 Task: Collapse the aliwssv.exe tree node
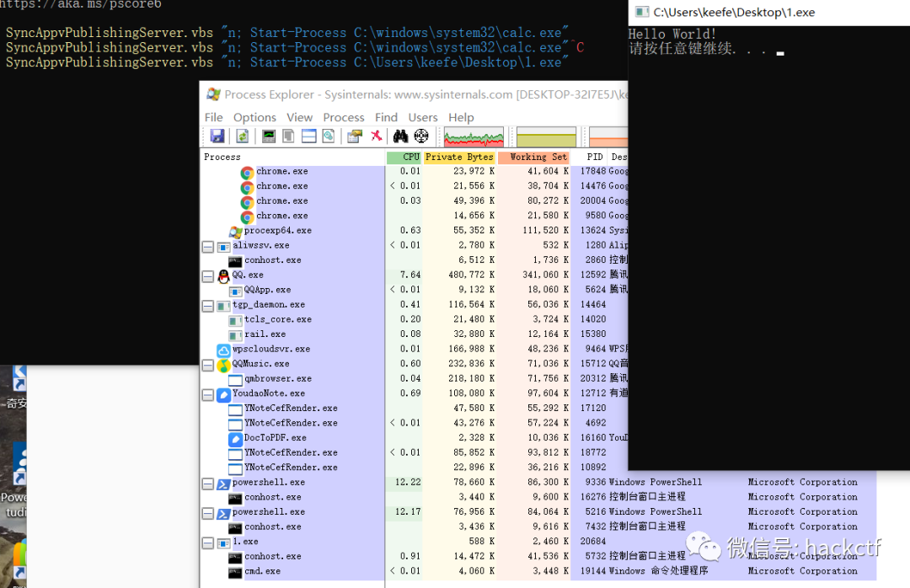pyautogui.click(x=208, y=247)
